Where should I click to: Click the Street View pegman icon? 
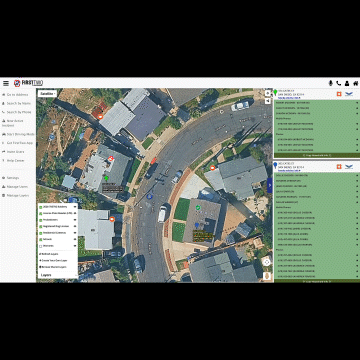266,276
